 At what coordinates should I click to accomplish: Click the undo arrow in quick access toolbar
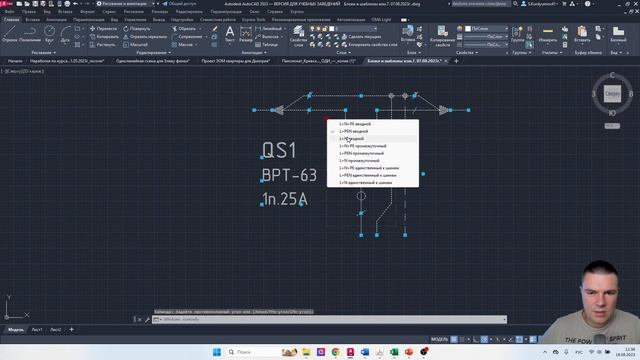pos(75,4)
